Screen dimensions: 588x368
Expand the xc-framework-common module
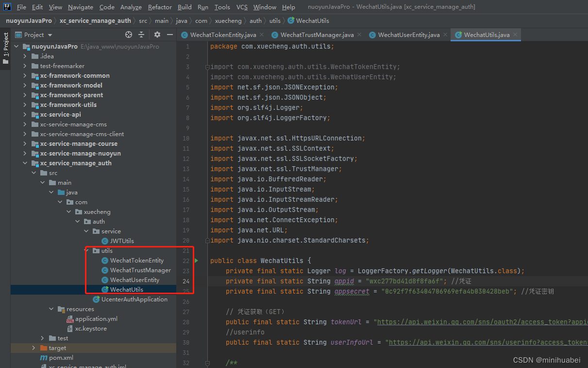point(25,76)
